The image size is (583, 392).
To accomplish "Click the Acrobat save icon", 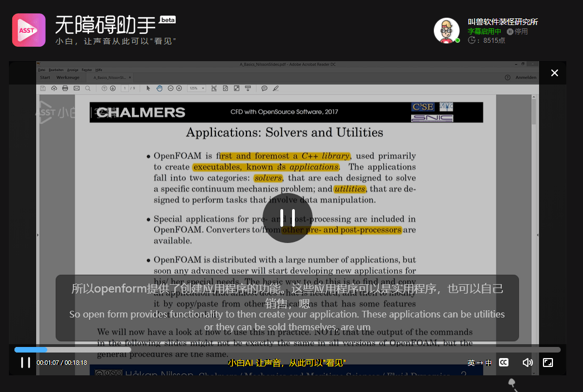I will click(43, 88).
